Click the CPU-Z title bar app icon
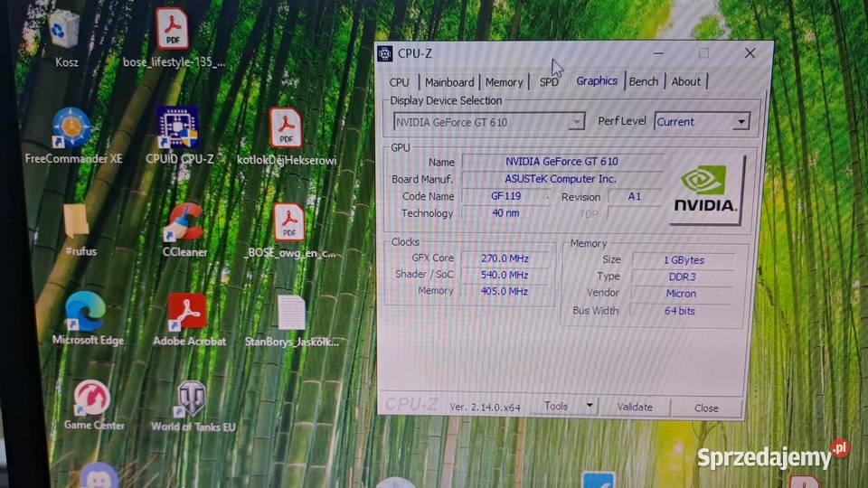Viewport: 868px width, 488px height. tap(385, 53)
